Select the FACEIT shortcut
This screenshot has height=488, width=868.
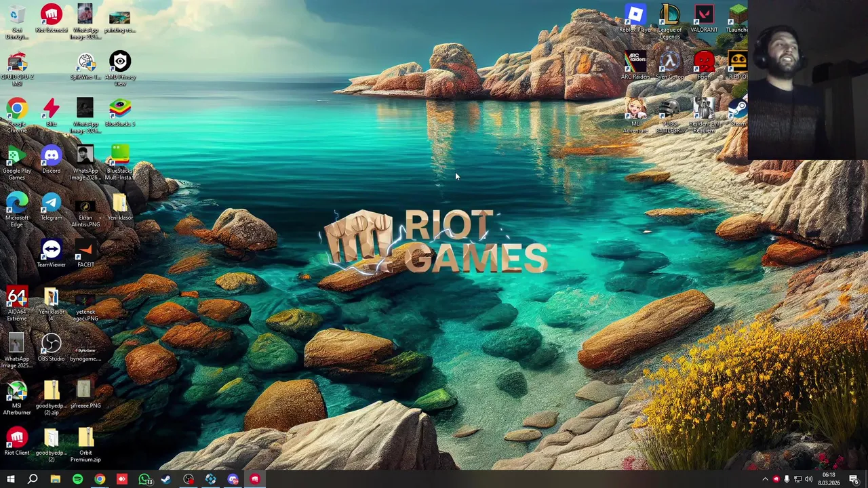pos(85,253)
